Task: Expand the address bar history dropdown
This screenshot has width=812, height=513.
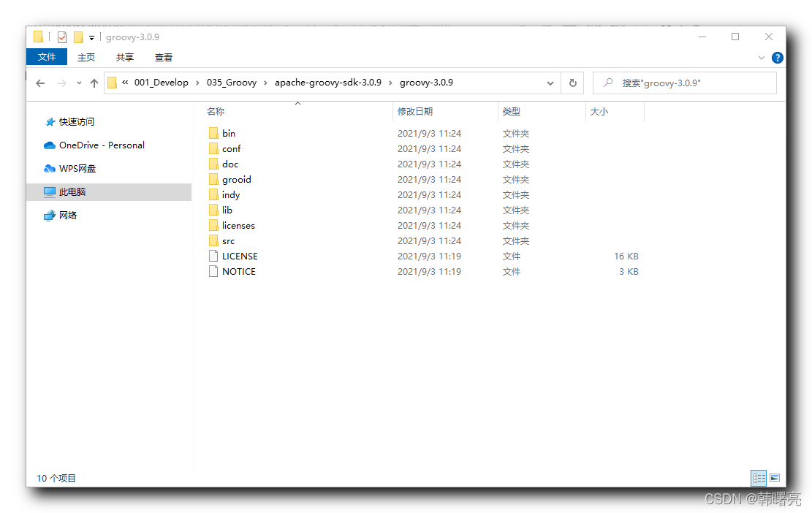Action: (550, 83)
